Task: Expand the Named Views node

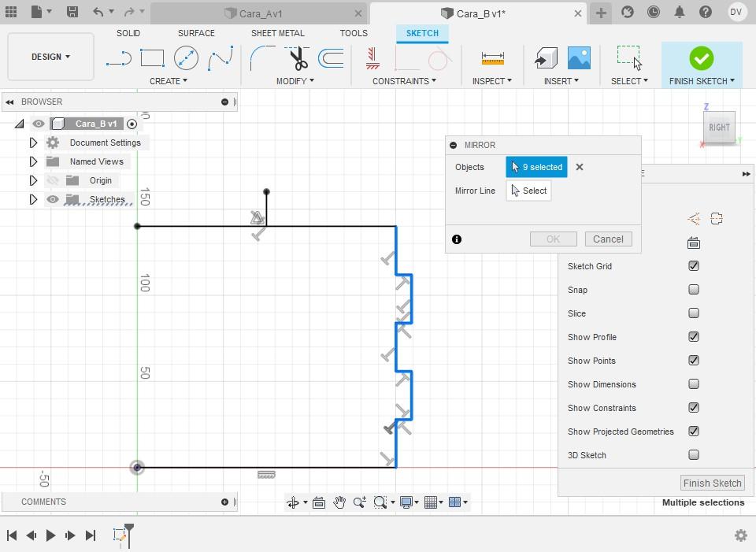Action: [33, 161]
